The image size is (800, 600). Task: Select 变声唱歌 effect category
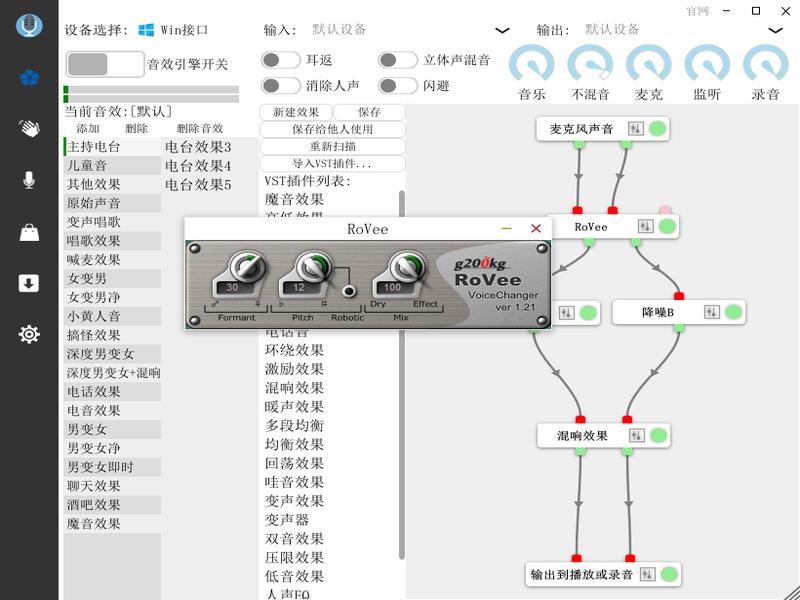pyautogui.click(x=112, y=222)
